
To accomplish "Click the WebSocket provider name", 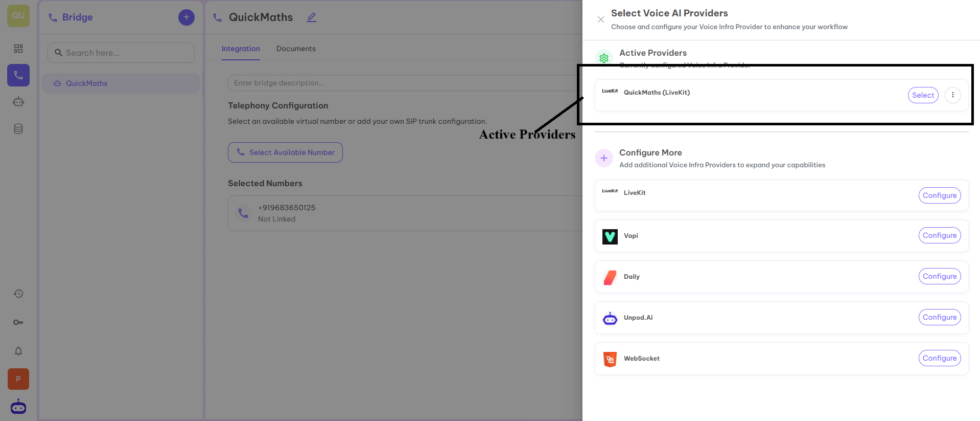I will [x=642, y=359].
